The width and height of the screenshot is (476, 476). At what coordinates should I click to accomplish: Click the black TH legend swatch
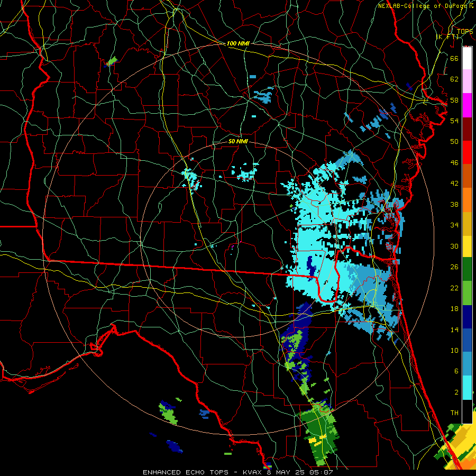coord(467,411)
